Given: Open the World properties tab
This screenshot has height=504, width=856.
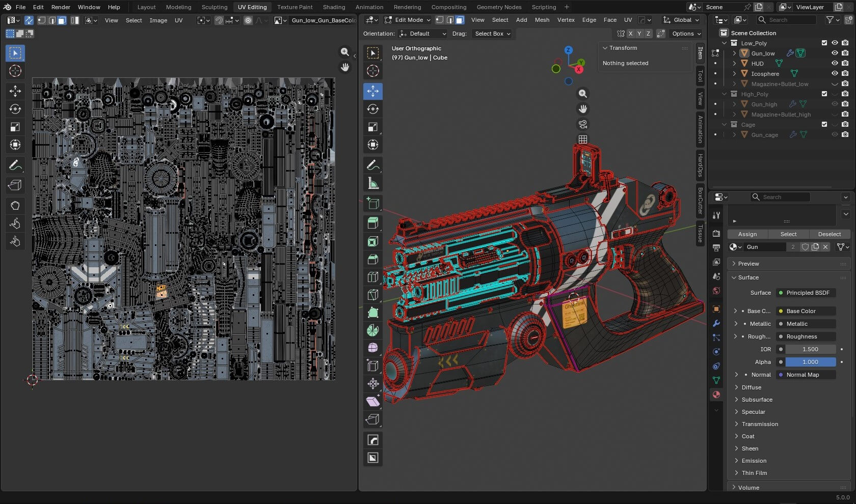Looking at the screenshot, I should [716, 291].
